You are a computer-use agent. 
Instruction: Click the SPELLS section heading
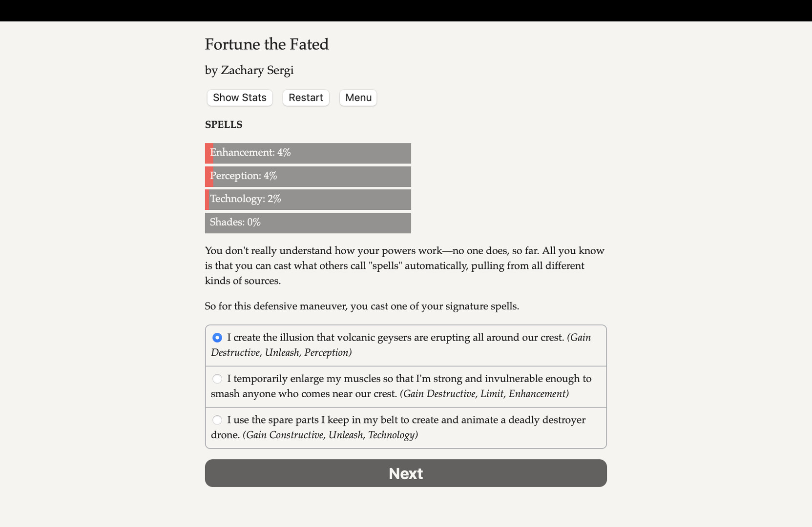click(x=223, y=124)
